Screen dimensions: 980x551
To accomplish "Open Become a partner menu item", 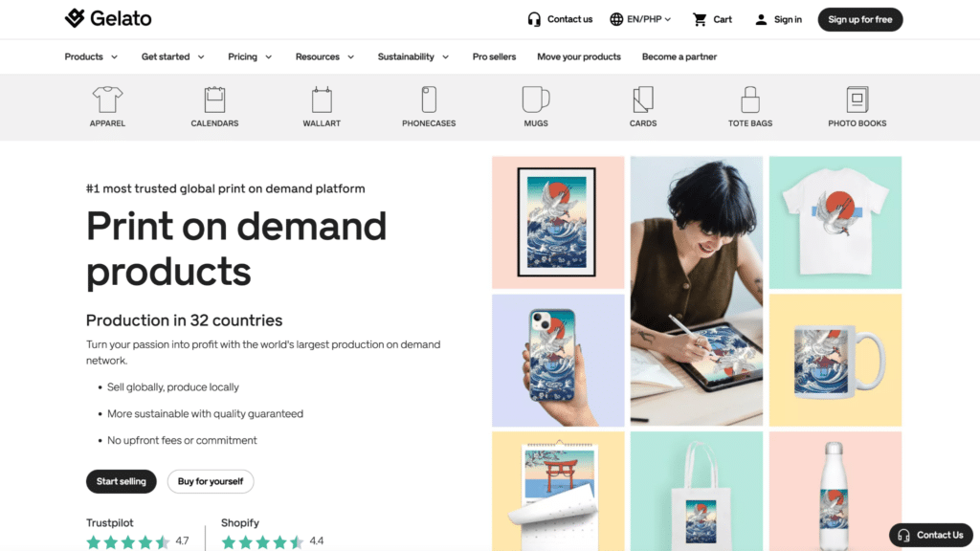I will (x=679, y=56).
